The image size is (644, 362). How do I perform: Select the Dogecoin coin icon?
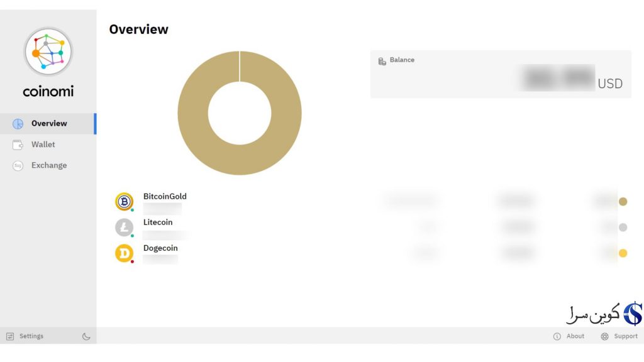click(124, 253)
